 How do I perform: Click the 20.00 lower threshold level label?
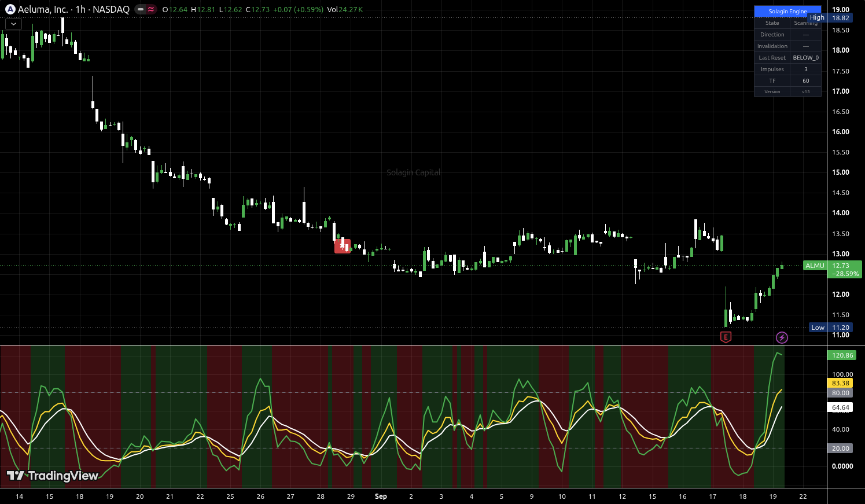click(840, 448)
